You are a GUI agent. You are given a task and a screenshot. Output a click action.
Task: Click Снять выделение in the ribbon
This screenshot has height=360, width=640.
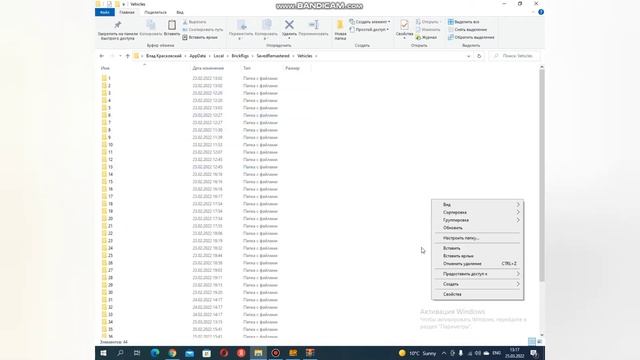[467, 29]
